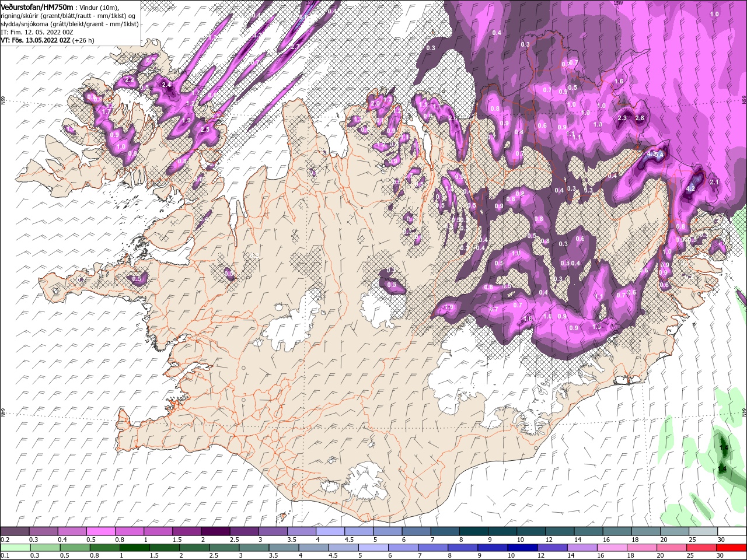Screen dimensions: 747x560
Task: Click the '(+26 h)' forecast offset text
Action: click(83, 40)
